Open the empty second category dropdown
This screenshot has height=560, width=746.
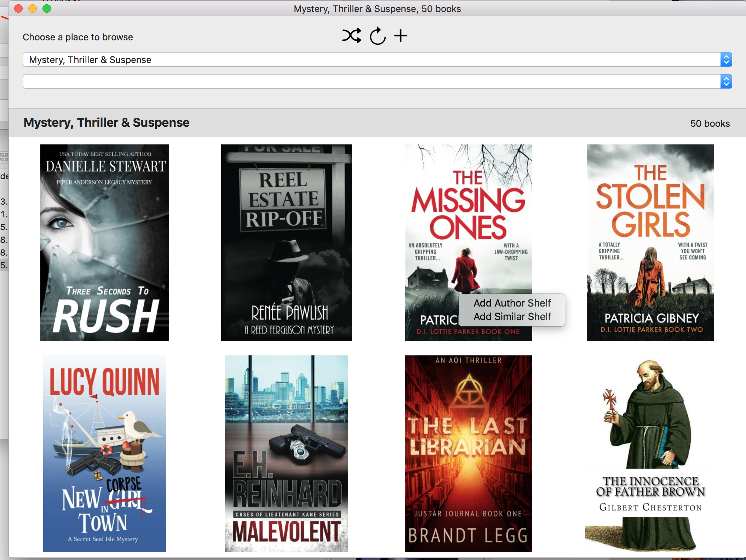coord(377,81)
